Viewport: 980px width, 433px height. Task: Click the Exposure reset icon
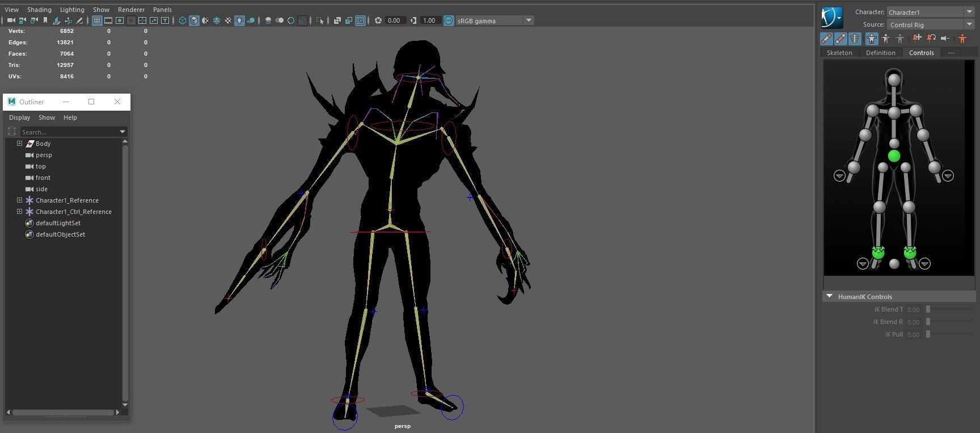coord(378,20)
